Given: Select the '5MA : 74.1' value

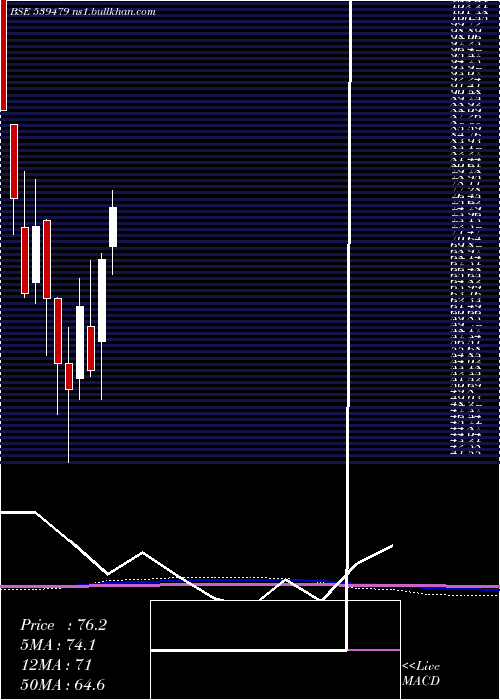Looking at the screenshot, I should tap(58, 645).
